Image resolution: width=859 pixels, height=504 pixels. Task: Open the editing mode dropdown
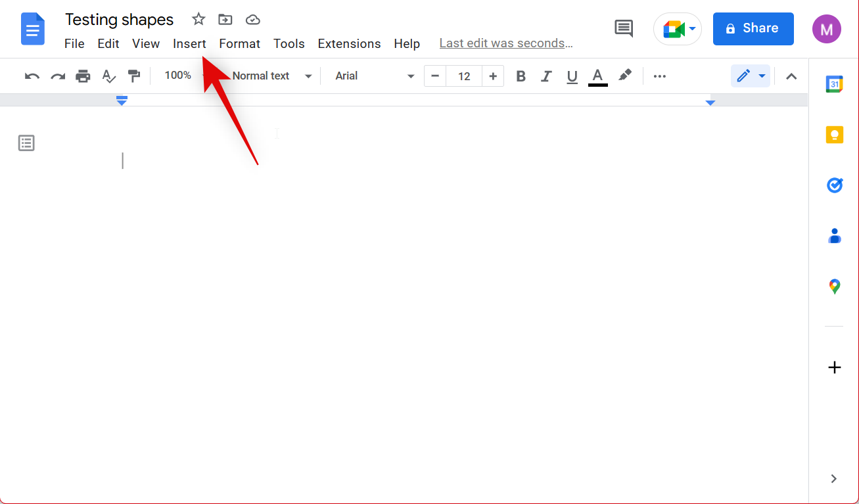click(x=751, y=76)
